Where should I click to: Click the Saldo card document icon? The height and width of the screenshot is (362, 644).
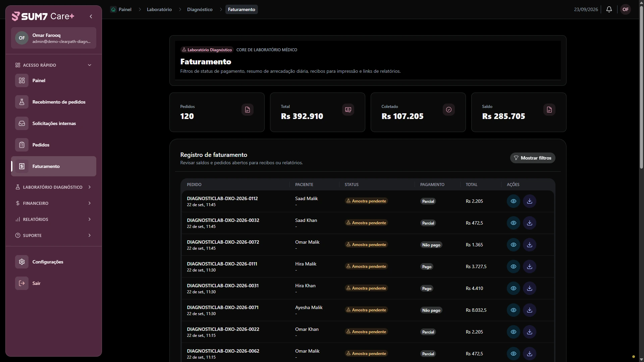click(549, 110)
